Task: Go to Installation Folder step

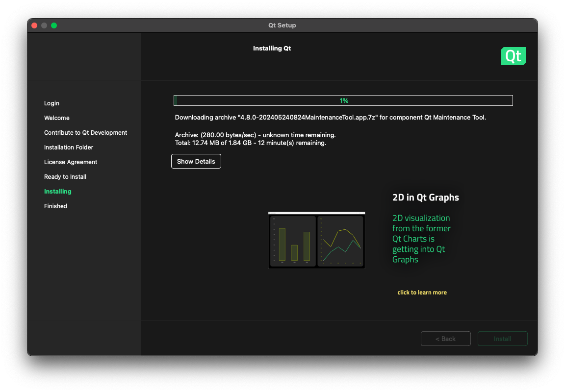Action: pyautogui.click(x=69, y=147)
